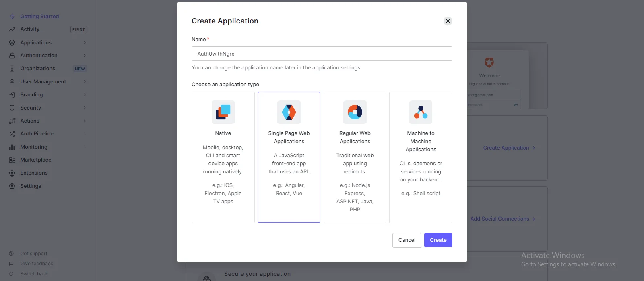Click the Marketplace grid icon

pos(12,160)
